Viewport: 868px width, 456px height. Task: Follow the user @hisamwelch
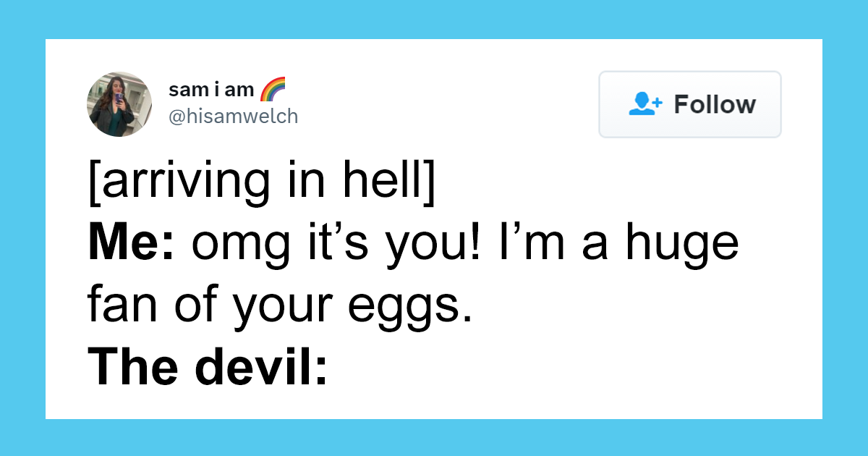[689, 104]
